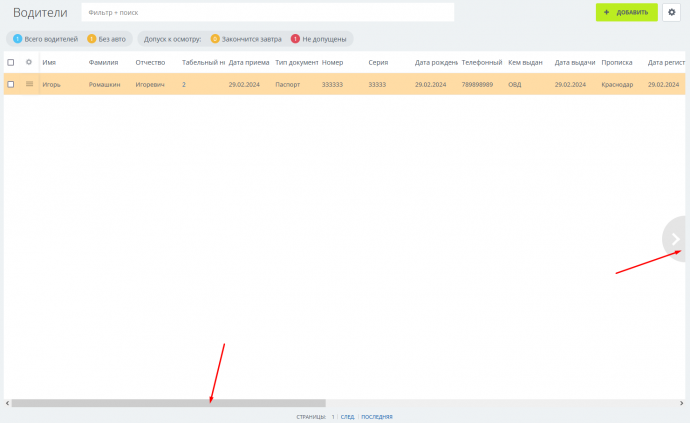Click the Серия column header
The height and width of the screenshot is (423, 690).
pyautogui.click(x=378, y=63)
